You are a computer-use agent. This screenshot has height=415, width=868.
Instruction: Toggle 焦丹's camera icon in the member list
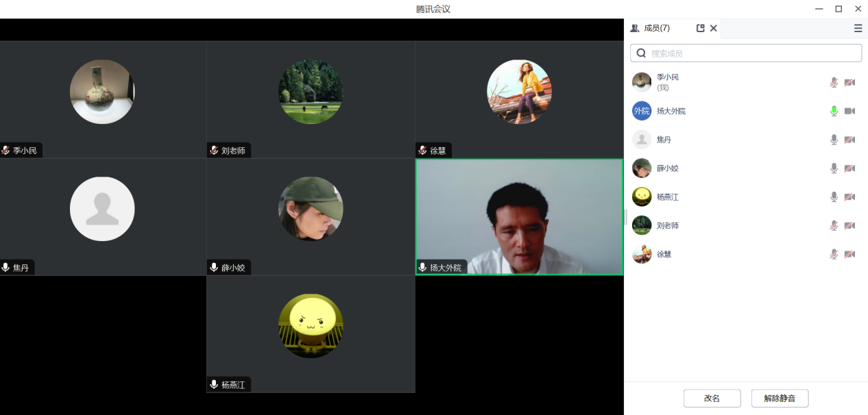point(849,140)
